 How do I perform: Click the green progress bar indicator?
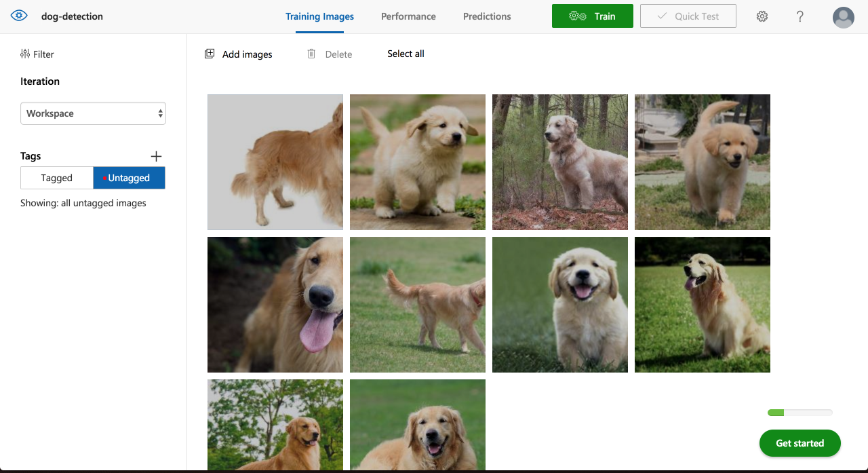pyautogui.click(x=775, y=412)
